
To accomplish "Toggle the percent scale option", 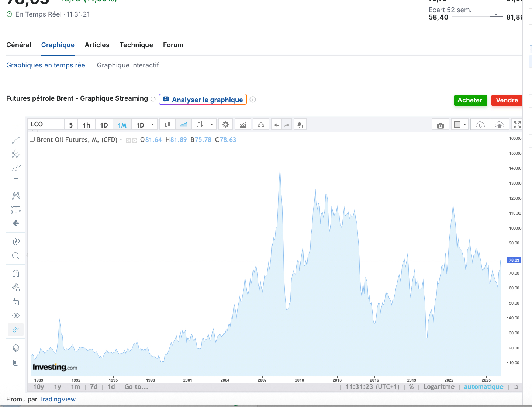I will [x=411, y=387].
